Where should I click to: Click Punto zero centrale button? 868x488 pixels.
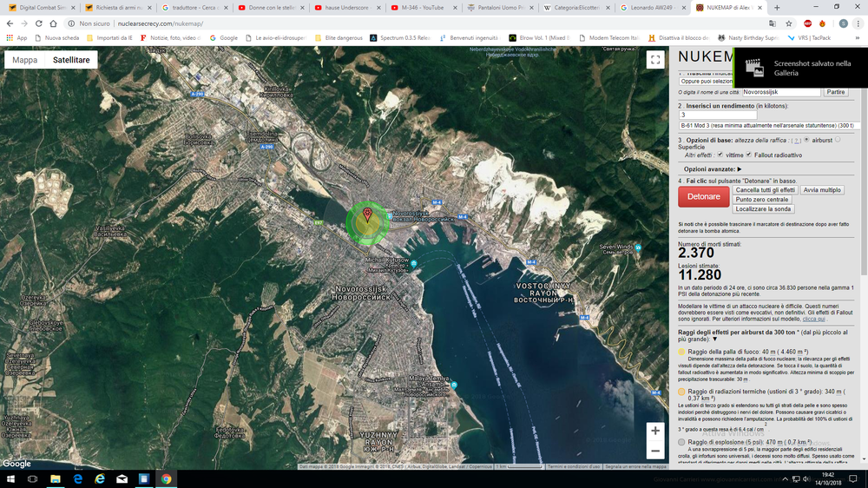[x=762, y=200]
